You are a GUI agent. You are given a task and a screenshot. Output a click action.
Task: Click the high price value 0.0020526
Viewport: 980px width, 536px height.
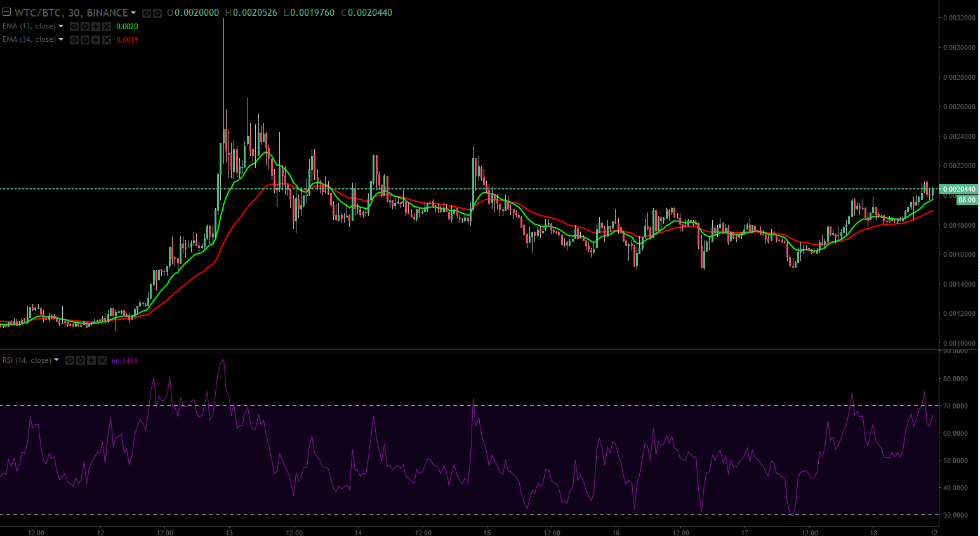(x=255, y=13)
